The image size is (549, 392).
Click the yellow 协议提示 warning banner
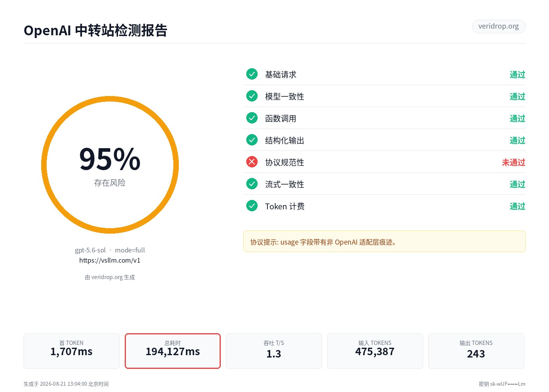(384, 241)
